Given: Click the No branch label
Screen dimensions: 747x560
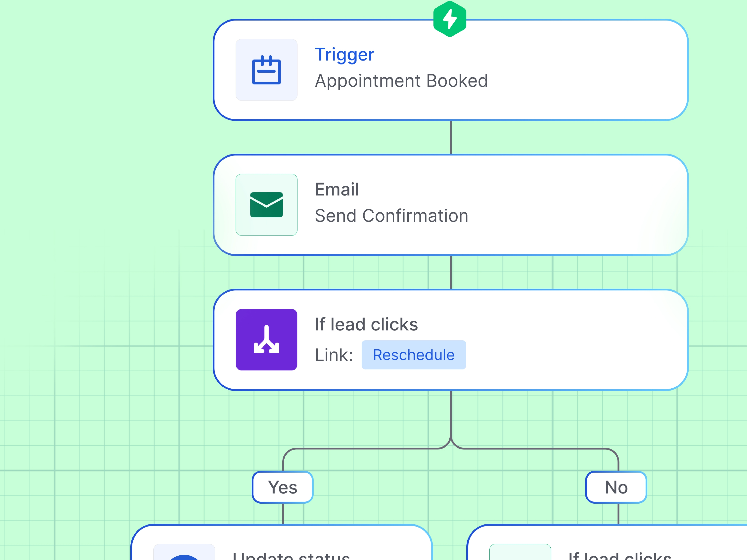Looking at the screenshot, I should [616, 487].
